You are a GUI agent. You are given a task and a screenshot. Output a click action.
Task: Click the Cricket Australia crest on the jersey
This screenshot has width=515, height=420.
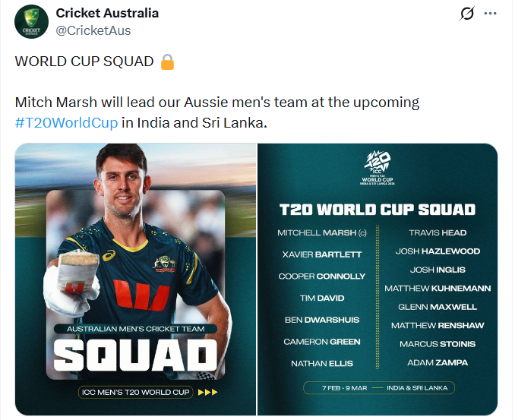click(x=165, y=264)
